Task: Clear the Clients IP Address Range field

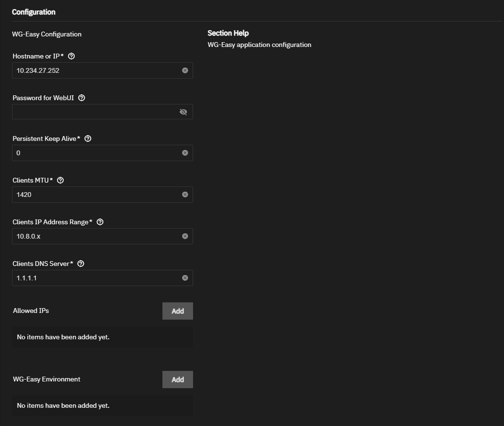Action: point(185,236)
